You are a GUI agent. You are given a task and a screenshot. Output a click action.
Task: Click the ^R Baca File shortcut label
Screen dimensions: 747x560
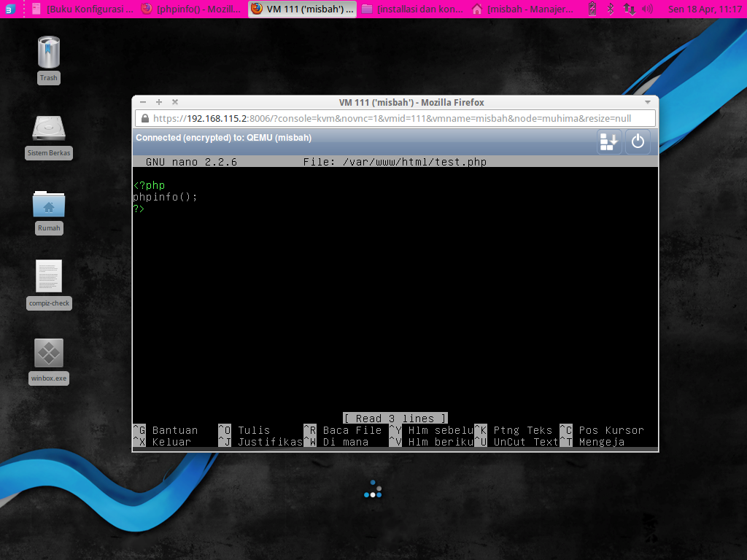tap(343, 430)
